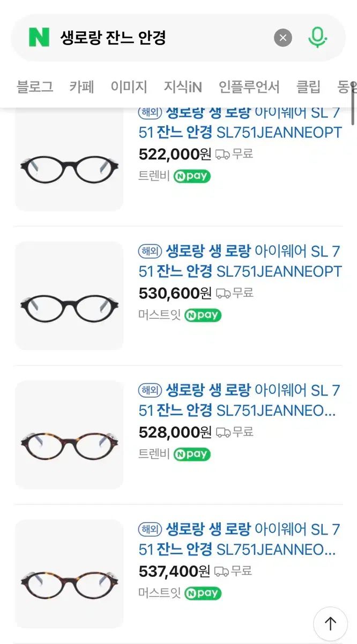Open product title link priced 537,400원
Screen dimensions: 357x644
click(240, 539)
